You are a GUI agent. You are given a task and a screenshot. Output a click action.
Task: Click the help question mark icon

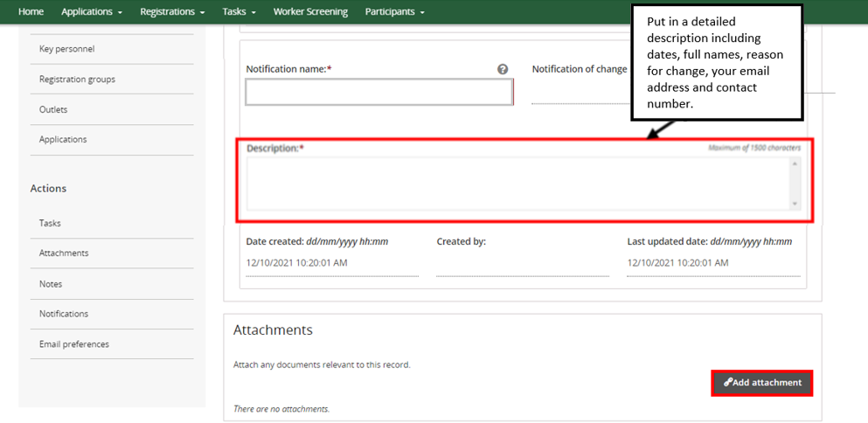coord(503,69)
